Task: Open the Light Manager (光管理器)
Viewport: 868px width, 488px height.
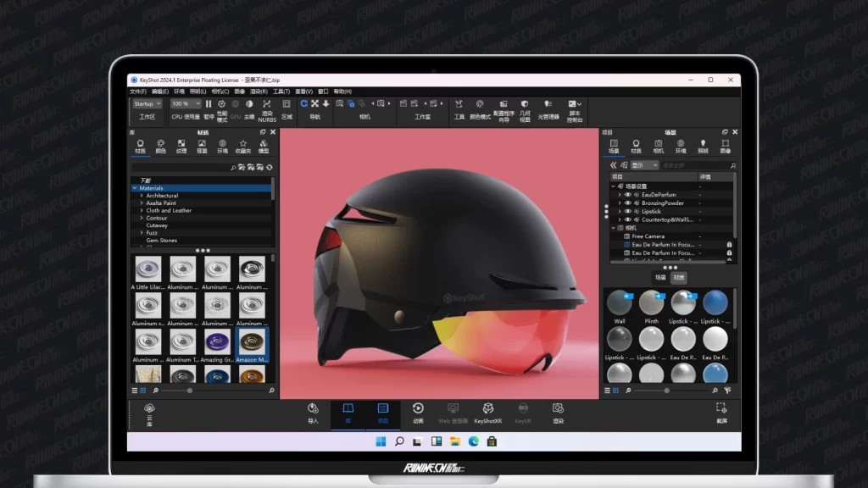Action: (548, 104)
